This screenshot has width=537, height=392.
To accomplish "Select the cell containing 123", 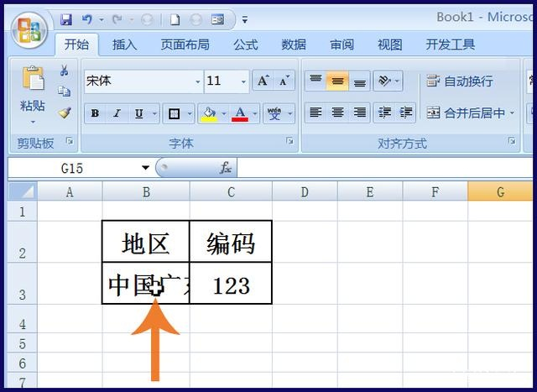I will pos(231,284).
